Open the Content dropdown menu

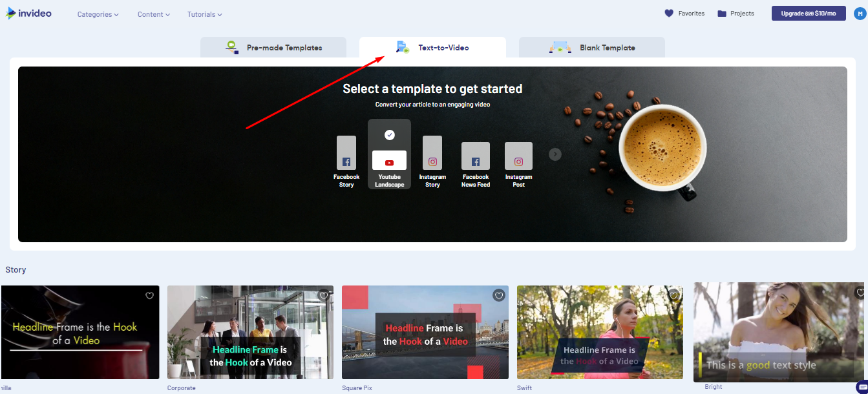coord(154,14)
